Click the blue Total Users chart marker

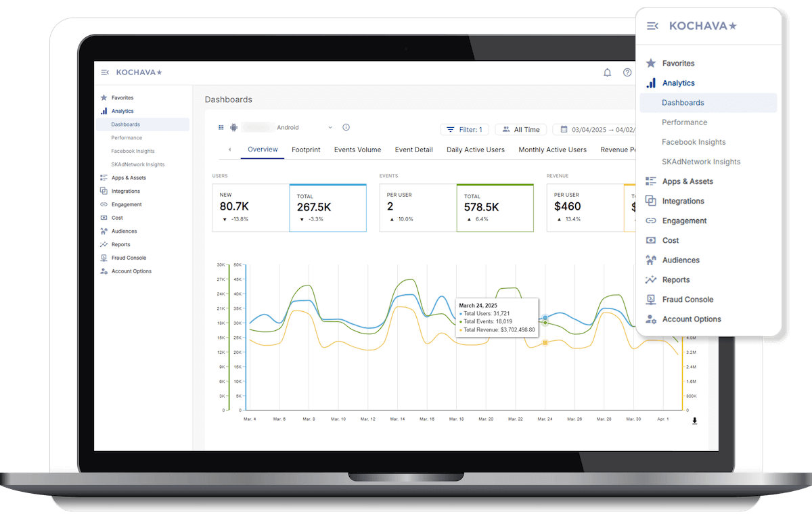[x=545, y=317]
